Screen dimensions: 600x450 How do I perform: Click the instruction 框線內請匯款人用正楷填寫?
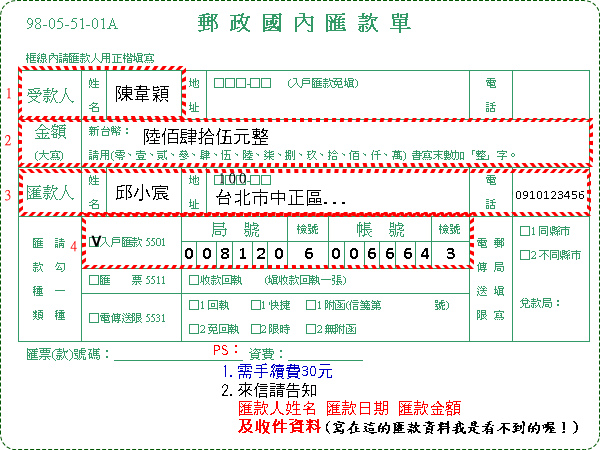point(90,58)
